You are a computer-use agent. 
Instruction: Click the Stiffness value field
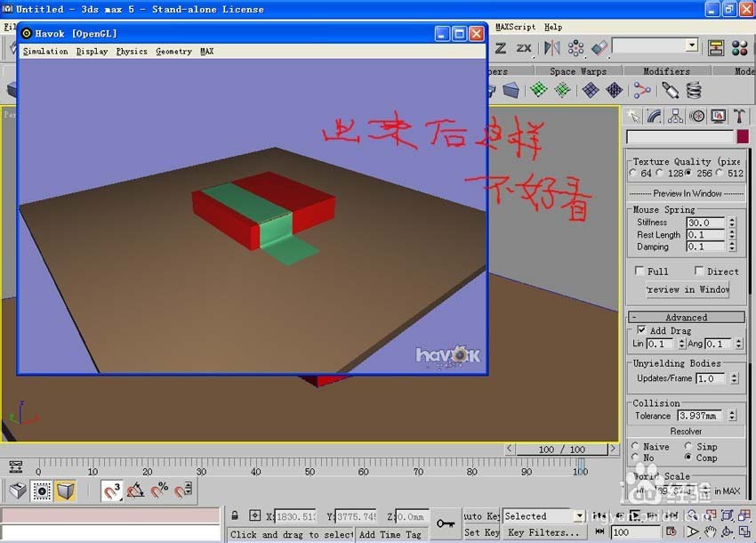pos(705,223)
